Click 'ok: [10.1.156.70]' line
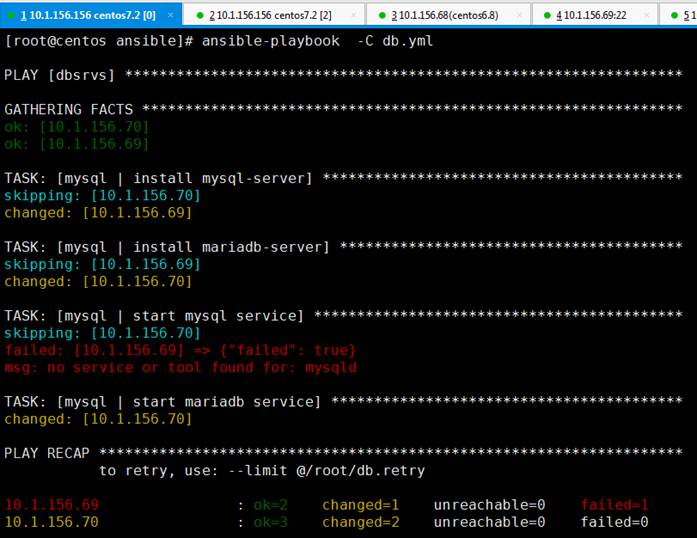This screenshot has height=538, width=697. click(76, 127)
